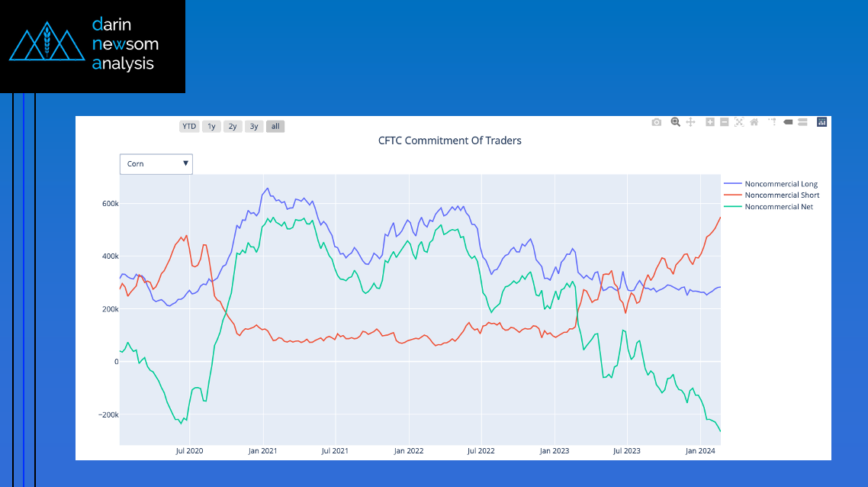
Task: Switch range to 3y
Action: (254, 127)
